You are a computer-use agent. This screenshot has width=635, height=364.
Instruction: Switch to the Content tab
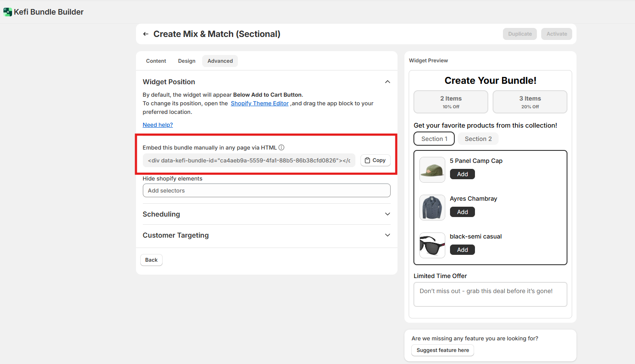coord(156,61)
